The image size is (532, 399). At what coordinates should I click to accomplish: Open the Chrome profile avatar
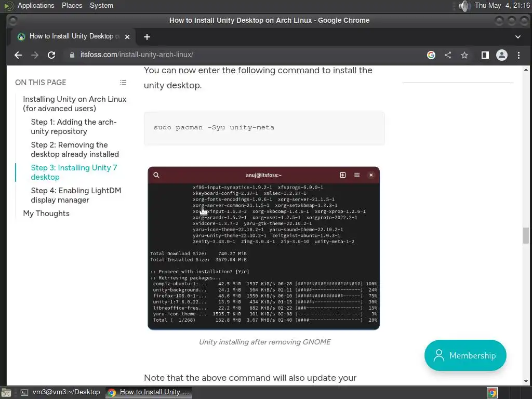(502, 55)
